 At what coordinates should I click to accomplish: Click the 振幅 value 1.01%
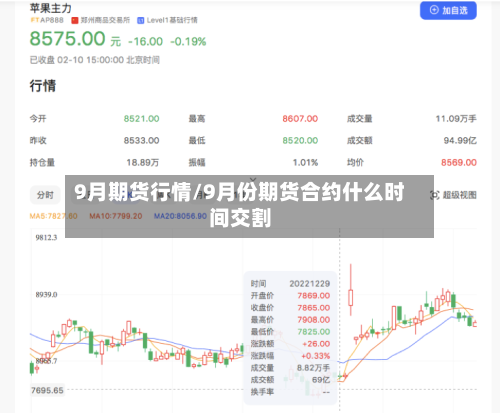coord(305,163)
